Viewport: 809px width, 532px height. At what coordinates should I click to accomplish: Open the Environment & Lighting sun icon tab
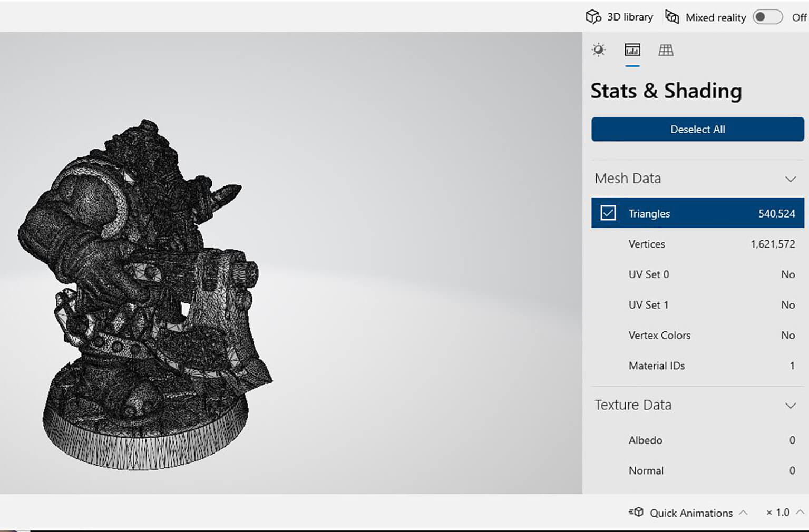coord(598,50)
